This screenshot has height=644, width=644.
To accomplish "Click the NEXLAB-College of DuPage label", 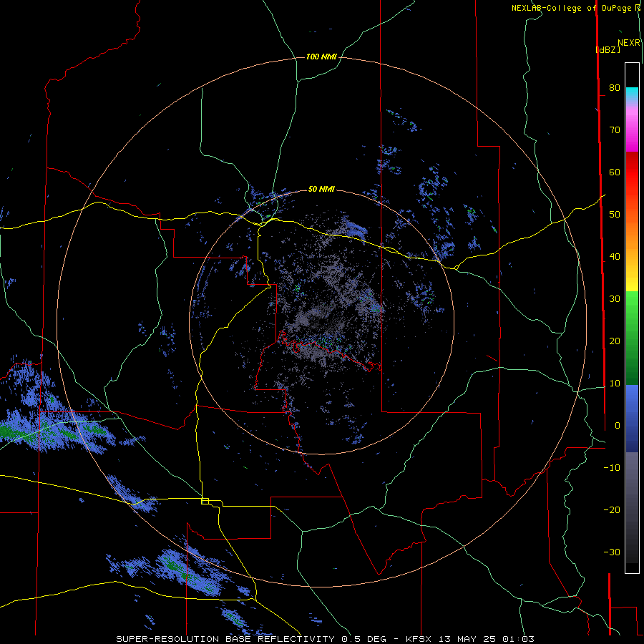I will point(573,8).
